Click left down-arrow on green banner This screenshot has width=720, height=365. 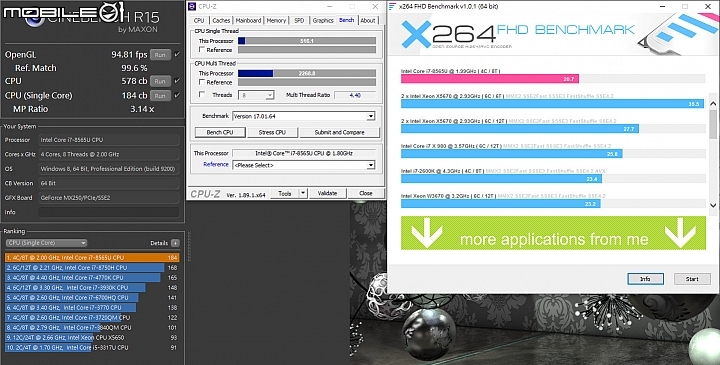[427, 233]
